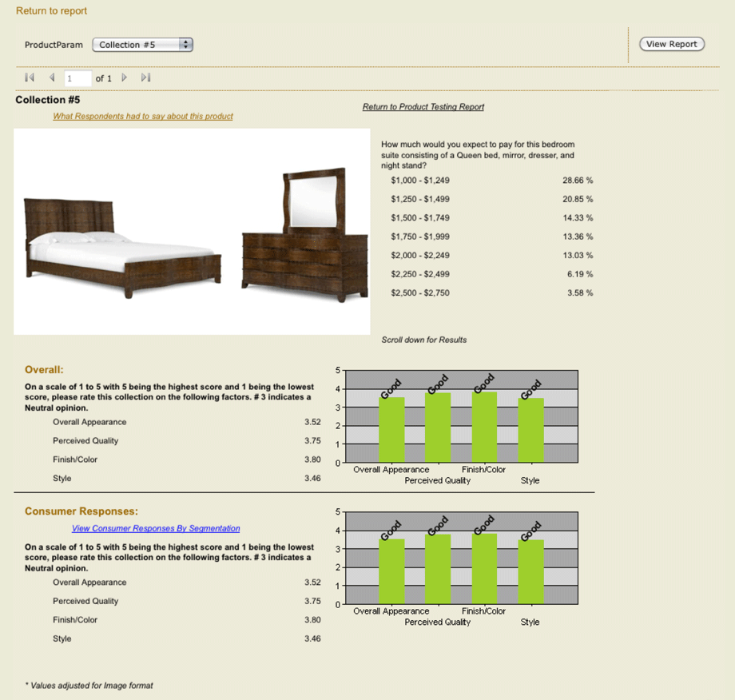Select the Style bar in Consumer Responses chart
The width and height of the screenshot is (735, 700).
point(530,571)
